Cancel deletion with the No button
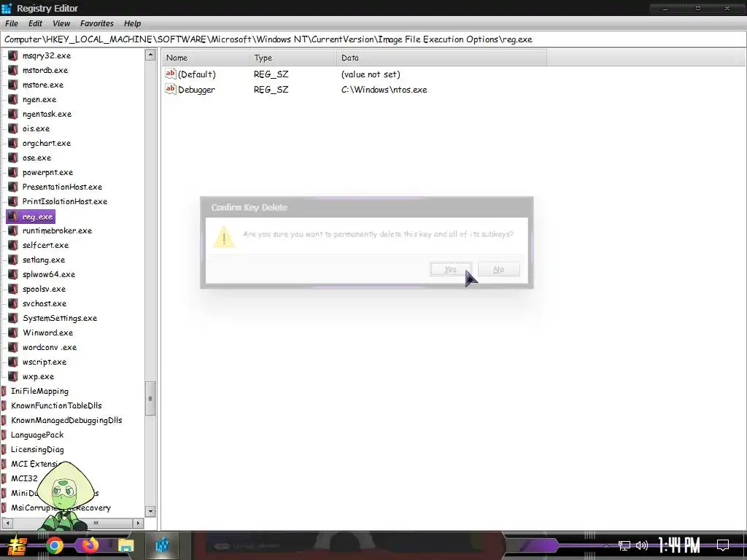Screen dimensions: 747x560 pos(499,269)
